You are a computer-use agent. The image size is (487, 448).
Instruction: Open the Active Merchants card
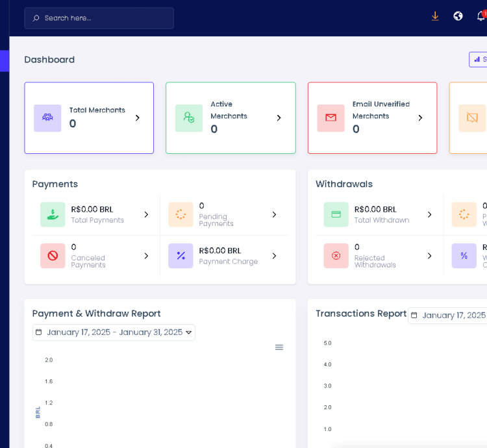coord(231,118)
